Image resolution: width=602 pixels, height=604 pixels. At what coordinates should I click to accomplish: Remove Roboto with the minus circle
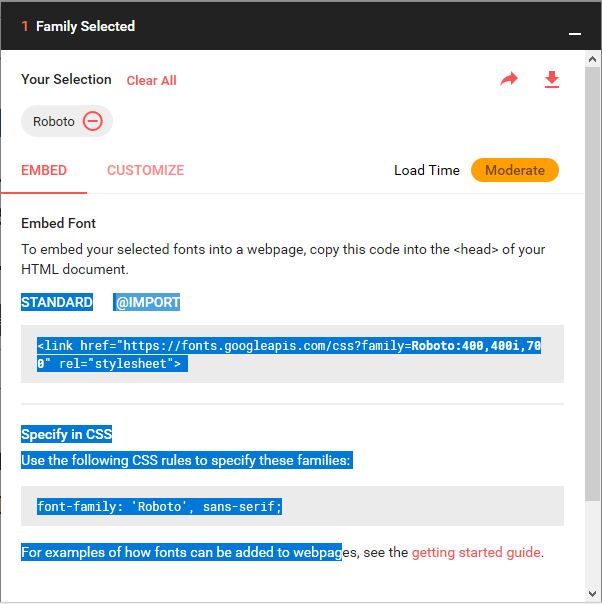(93, 121)
